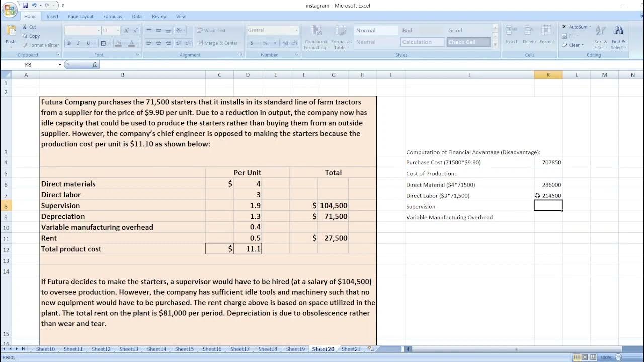The height and width of the screenshot is (362, 644).
Task: Click the Cut command
Action: pos(29,27)
